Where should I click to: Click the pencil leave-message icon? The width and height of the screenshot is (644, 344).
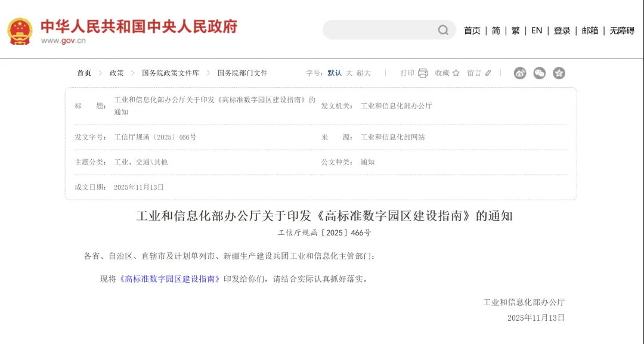[488, 73]
